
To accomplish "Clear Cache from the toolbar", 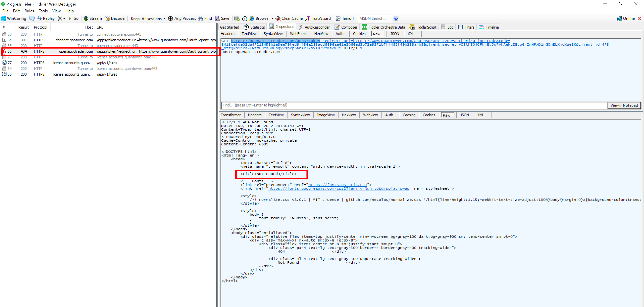I will coord(289,18).
